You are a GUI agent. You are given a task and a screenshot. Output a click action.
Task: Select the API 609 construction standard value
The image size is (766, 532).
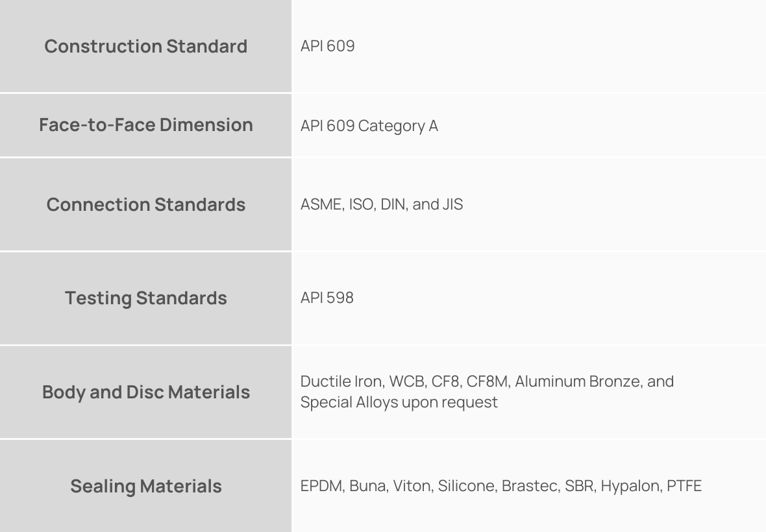pos(327,47)
